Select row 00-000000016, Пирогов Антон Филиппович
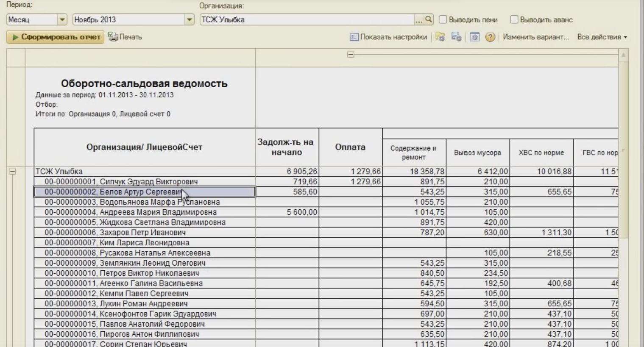The image size is (644, 347). pos(145,334)
